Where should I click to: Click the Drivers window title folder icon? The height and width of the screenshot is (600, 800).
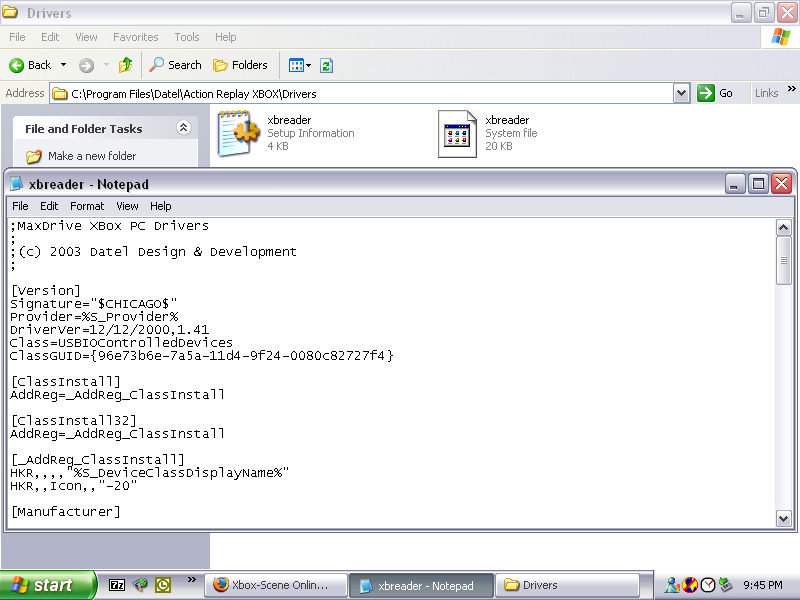10,12
